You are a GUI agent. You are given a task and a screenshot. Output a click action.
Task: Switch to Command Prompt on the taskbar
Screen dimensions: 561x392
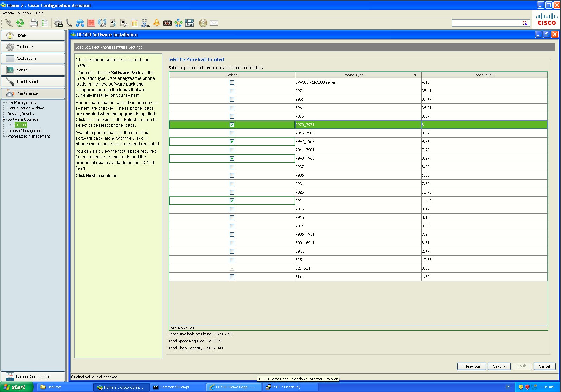[177, 387]
